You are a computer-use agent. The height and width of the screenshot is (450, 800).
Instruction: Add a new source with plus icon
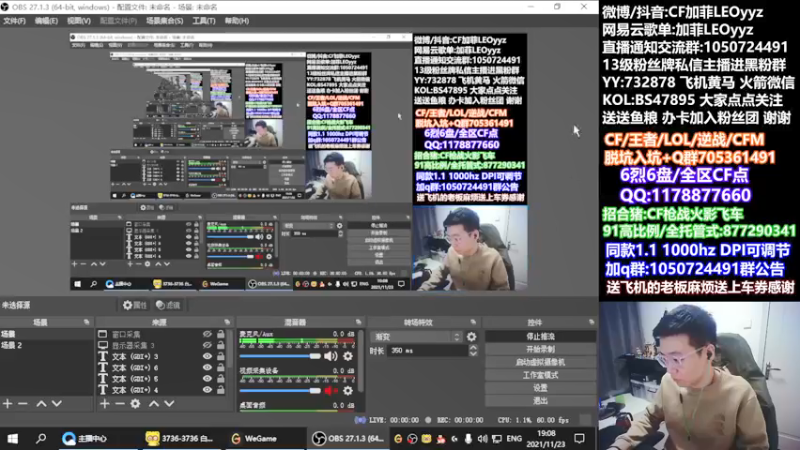[105, 404]
